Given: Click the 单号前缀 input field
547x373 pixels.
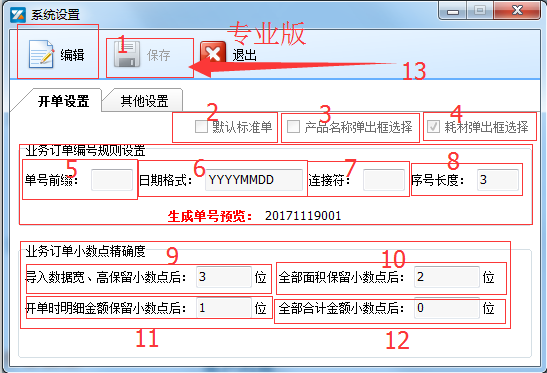Looking at the screenshot, I should coord(112,180).
